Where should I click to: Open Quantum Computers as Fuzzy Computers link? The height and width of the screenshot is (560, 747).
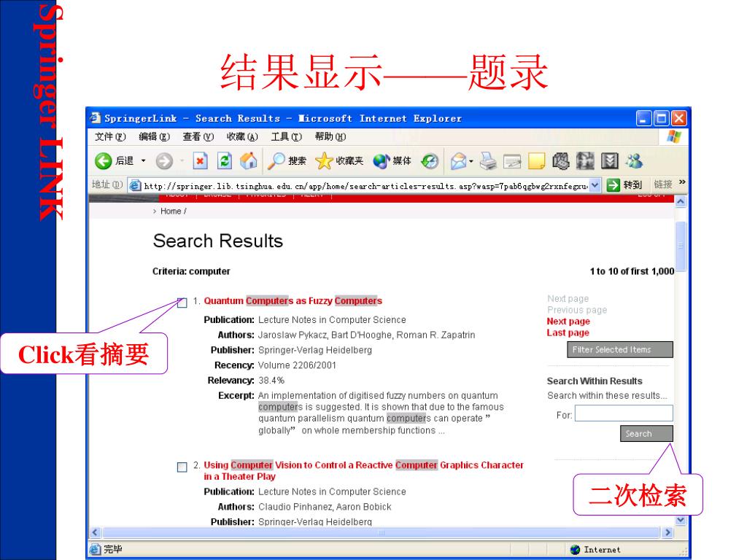click(293, 301)
